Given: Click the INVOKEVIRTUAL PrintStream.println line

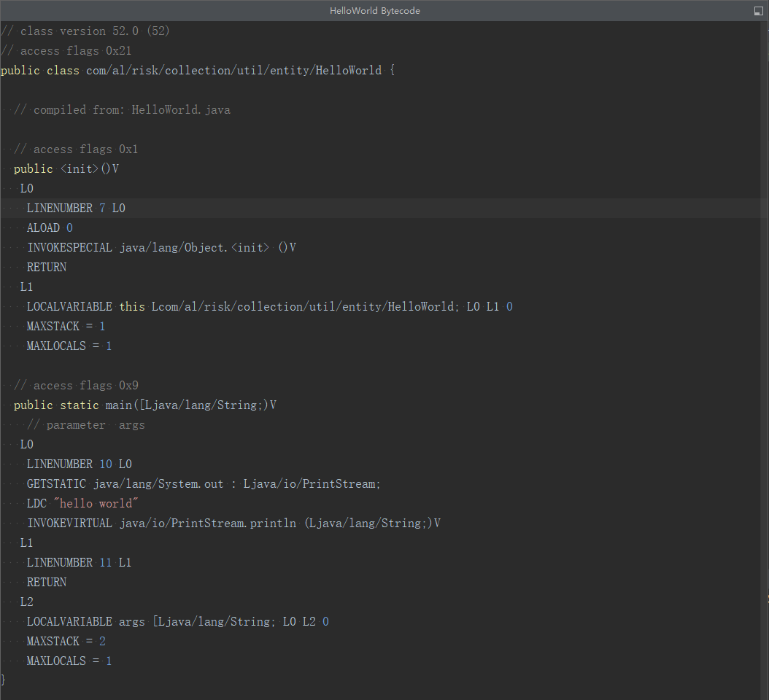Looking at the screenshot, I should click(x=233, y=524).
